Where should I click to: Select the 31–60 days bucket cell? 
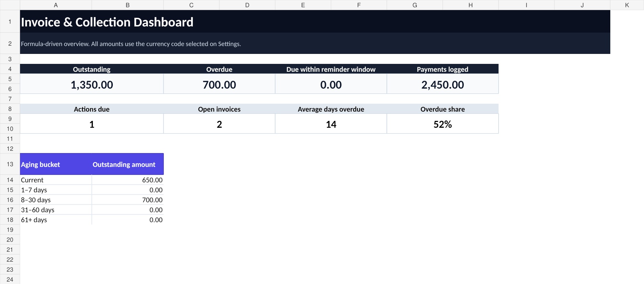tap(56, 210)
